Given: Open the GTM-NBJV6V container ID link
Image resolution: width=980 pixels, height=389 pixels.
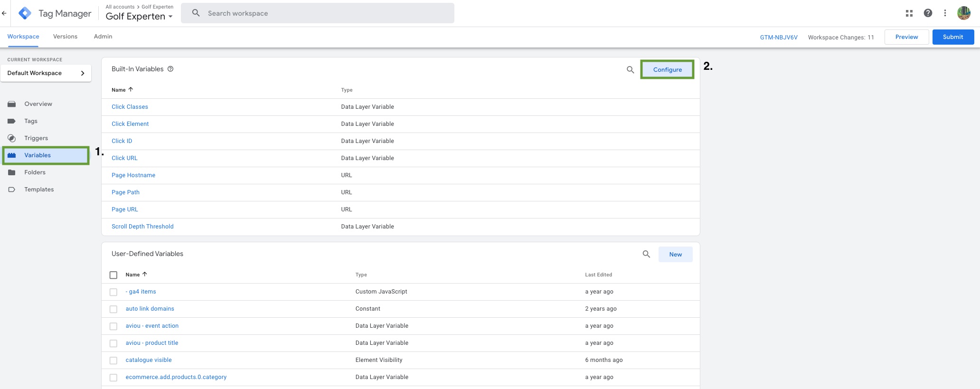Looking at the screenshot, I should [x=779, y=37].
